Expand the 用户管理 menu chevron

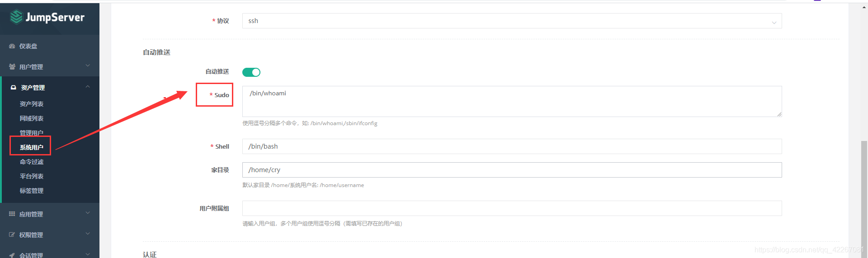[x=88, y=66]
